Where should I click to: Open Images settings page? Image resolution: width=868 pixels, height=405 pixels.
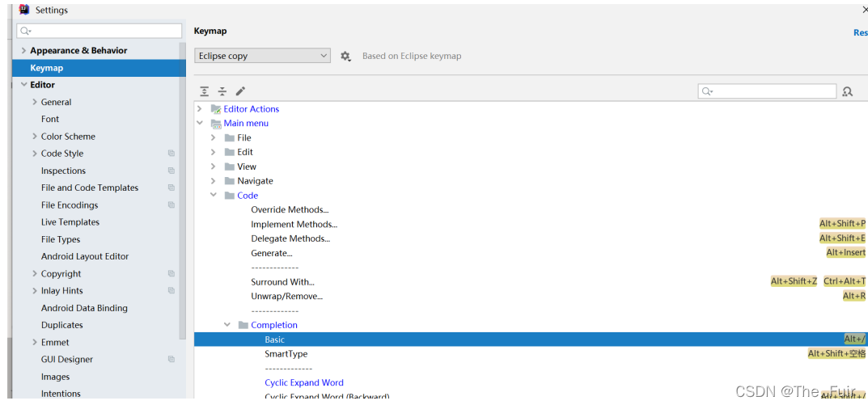[55, 376]
